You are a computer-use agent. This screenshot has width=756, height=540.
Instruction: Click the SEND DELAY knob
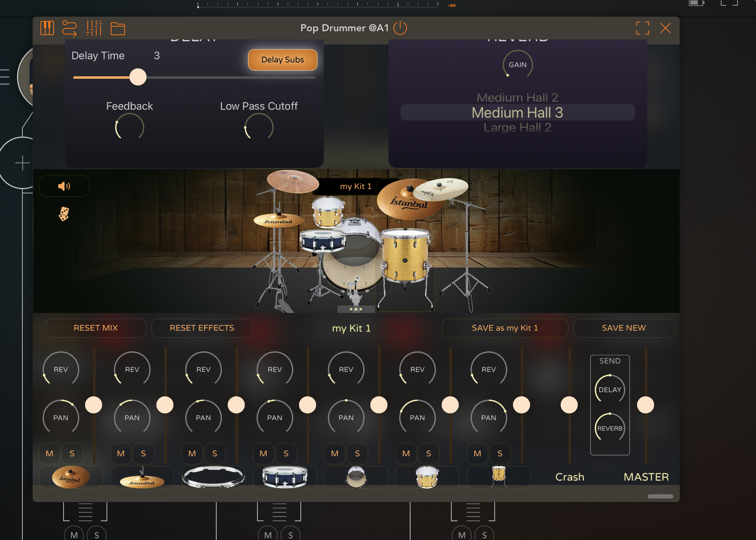(610, 389)
